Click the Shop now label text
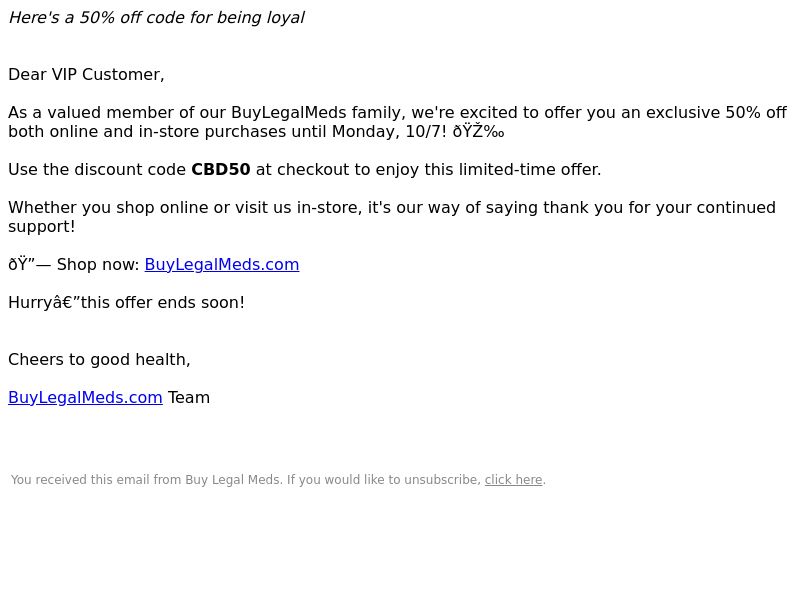Image resolution: width=800 pixels, height=600 pixels. [98, 264]
